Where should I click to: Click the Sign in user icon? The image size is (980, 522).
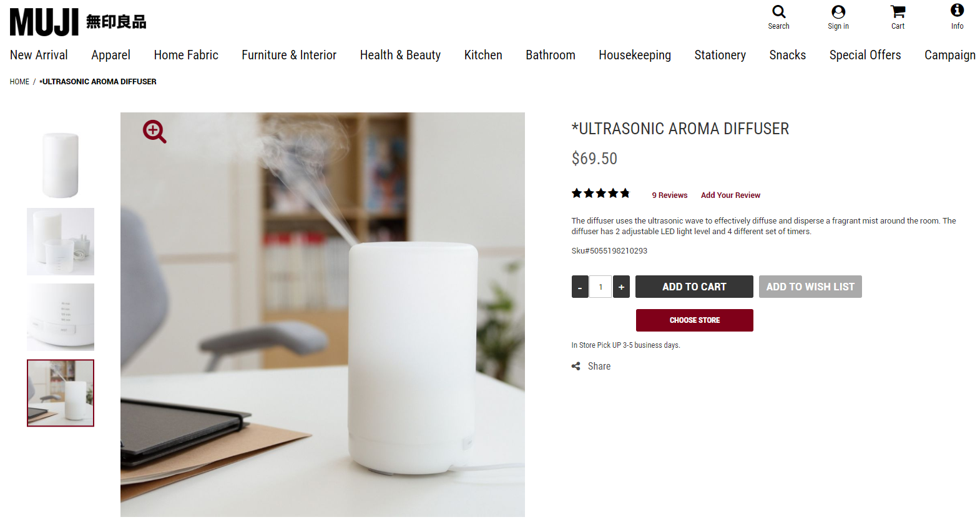click(x=838, y=12)
